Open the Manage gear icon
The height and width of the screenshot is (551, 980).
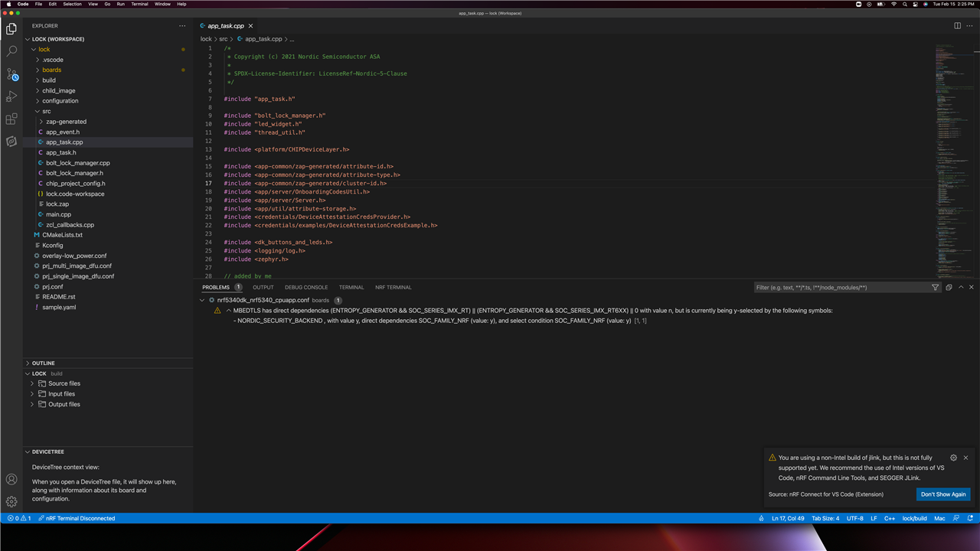pyautogui.click(x=11, y=501)
